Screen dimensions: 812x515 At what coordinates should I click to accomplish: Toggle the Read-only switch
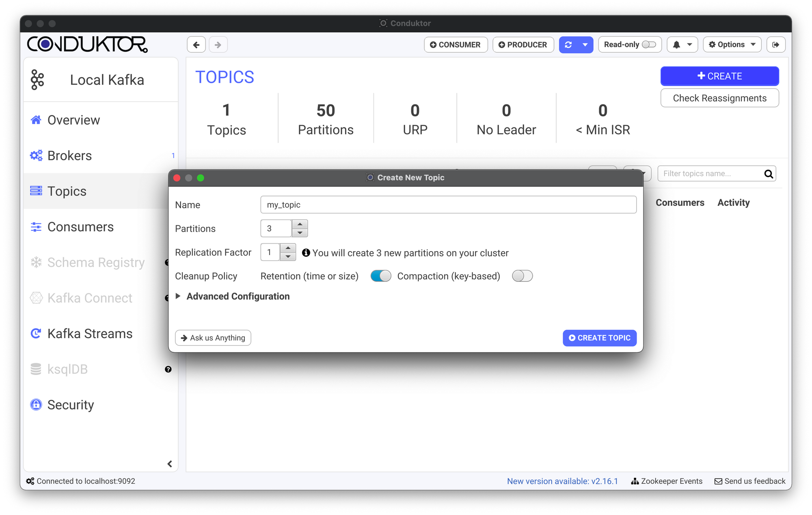[x=649, y=45]
